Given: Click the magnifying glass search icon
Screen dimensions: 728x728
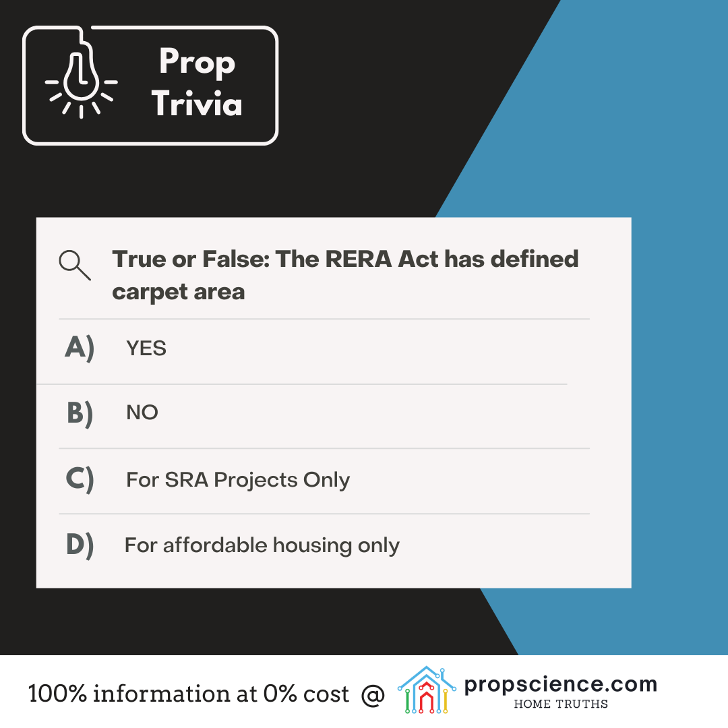Looking at the screenshot, I should (74, 265).
